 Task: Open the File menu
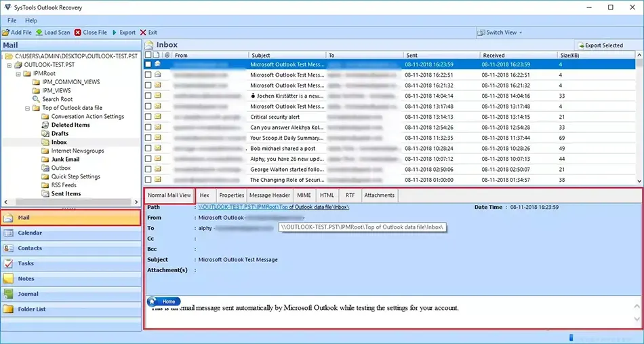[12, 20]
